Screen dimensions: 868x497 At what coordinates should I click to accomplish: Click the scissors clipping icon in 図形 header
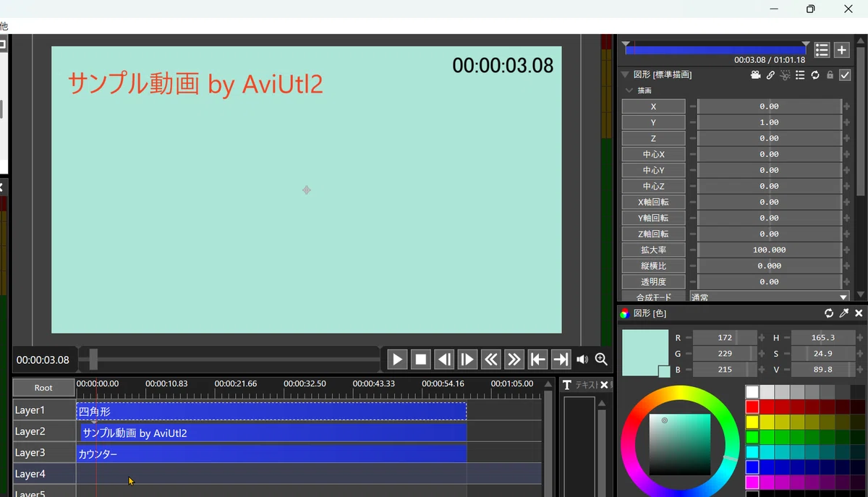(x=785, y=75)
